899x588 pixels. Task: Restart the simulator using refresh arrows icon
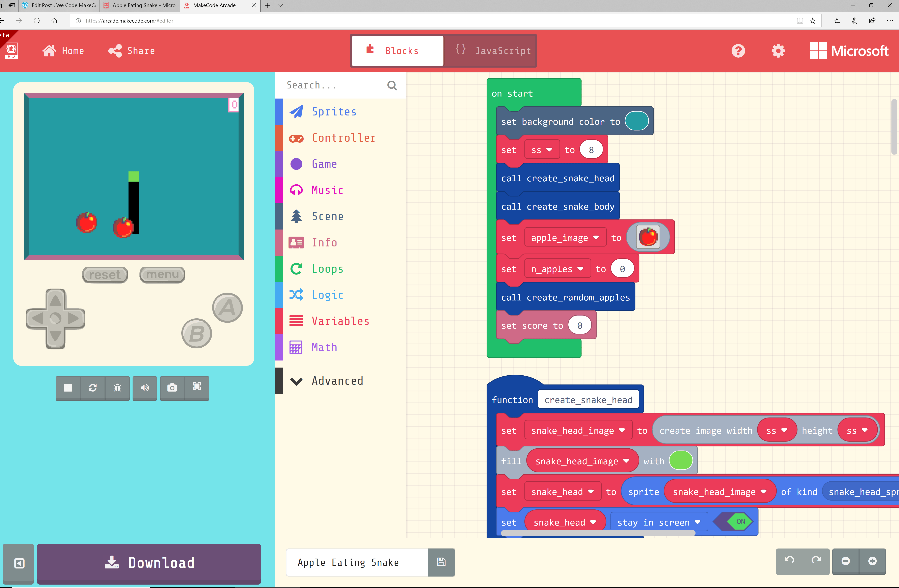pyautogui.click(x=92, y=388)
